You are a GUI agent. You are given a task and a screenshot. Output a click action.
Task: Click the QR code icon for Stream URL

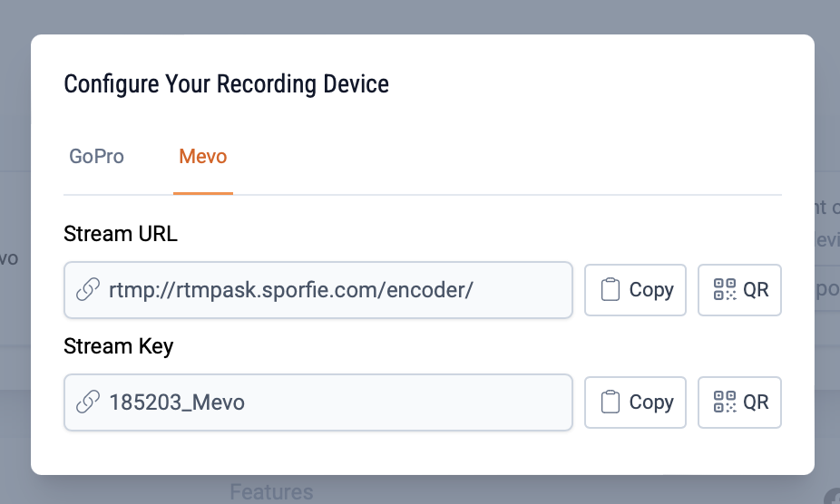[724, 290]
